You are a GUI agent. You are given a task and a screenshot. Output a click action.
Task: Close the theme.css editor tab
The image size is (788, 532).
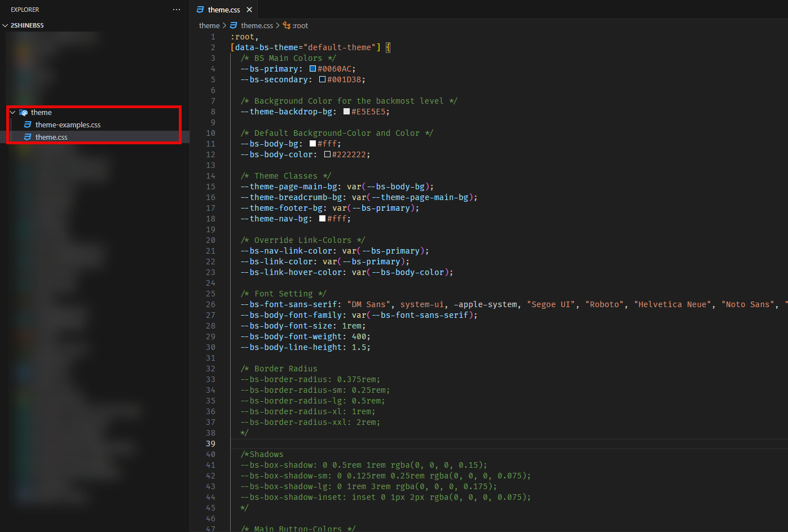[x=249, y=10]
